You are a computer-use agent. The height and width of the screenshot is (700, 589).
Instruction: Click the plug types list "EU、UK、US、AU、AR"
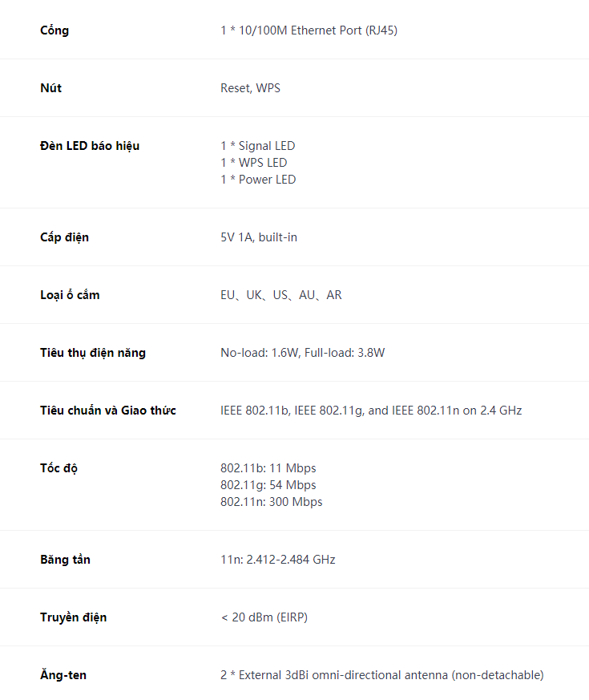[280, 295]
